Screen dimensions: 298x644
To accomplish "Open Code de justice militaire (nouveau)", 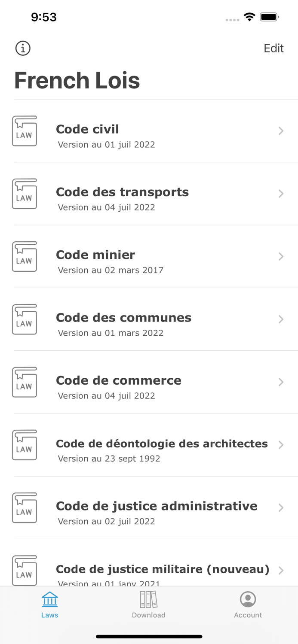I will click(x=162, y=569).
